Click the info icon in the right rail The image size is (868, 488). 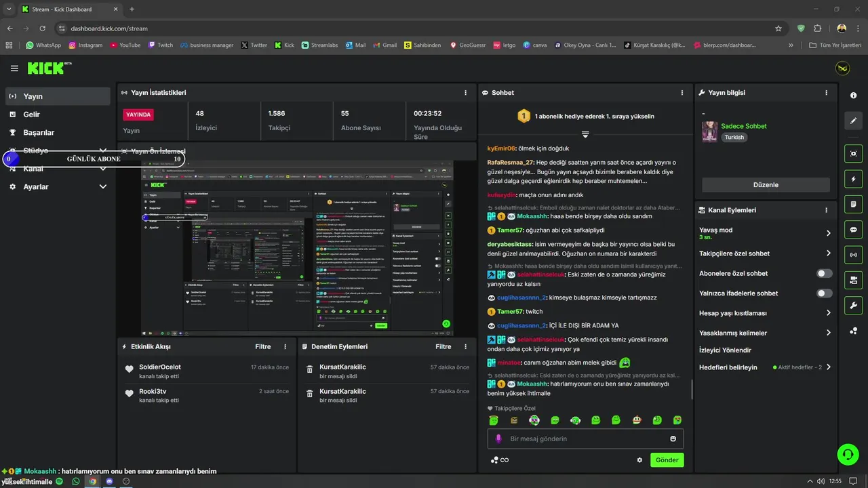[x=854, y=96]
